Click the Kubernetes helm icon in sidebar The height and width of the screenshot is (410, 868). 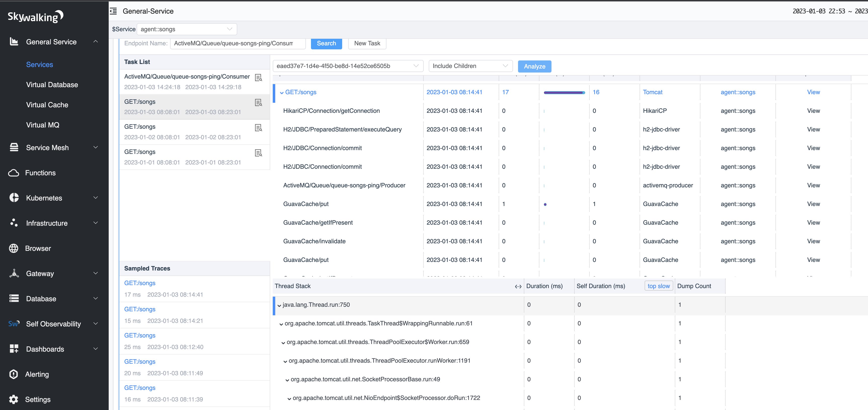[x=14, y=198]
